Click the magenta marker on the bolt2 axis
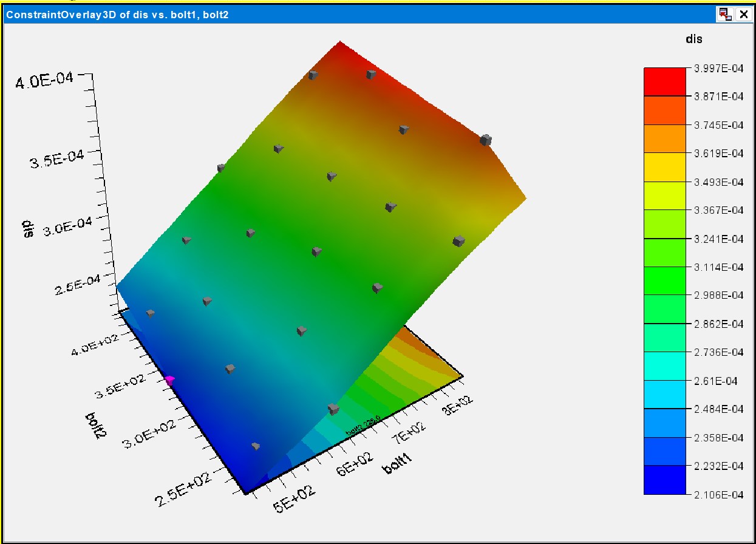This screenshot has height=544, width=756. [169, 379]
